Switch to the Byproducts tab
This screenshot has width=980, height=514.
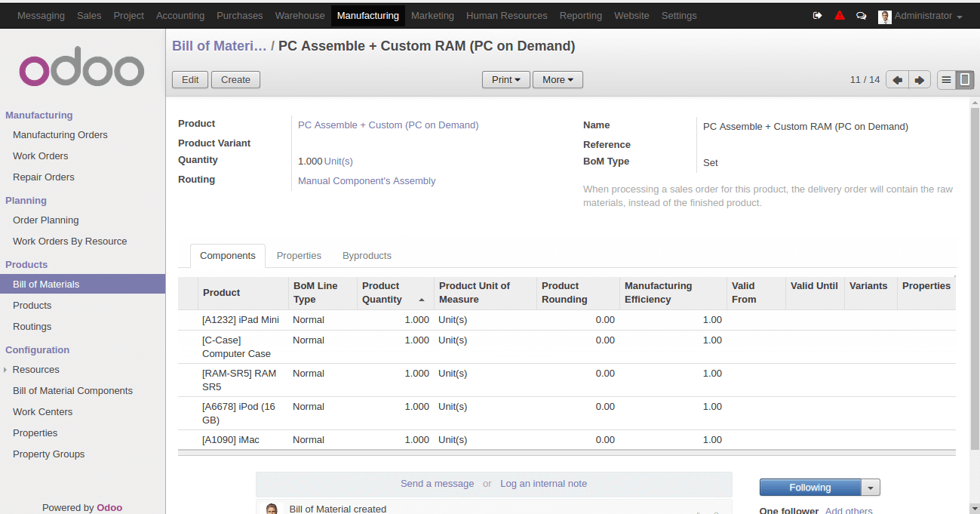pyautogui.click(x=367, y=256)
